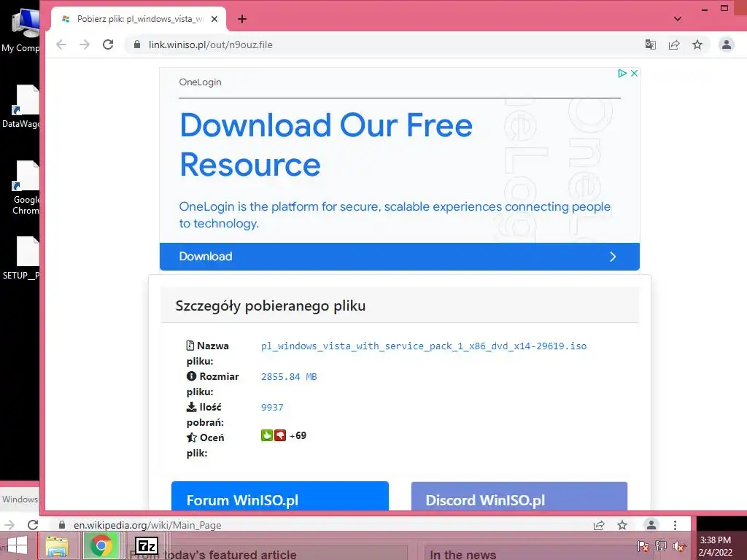Click the +69 rating score
The height and width of the screenshot is (560, 747).
[x=298, y=436]
